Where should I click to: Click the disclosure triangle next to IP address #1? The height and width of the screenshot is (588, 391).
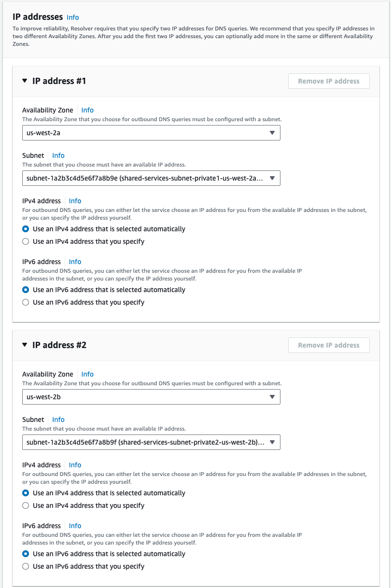(x=25, y=81)
